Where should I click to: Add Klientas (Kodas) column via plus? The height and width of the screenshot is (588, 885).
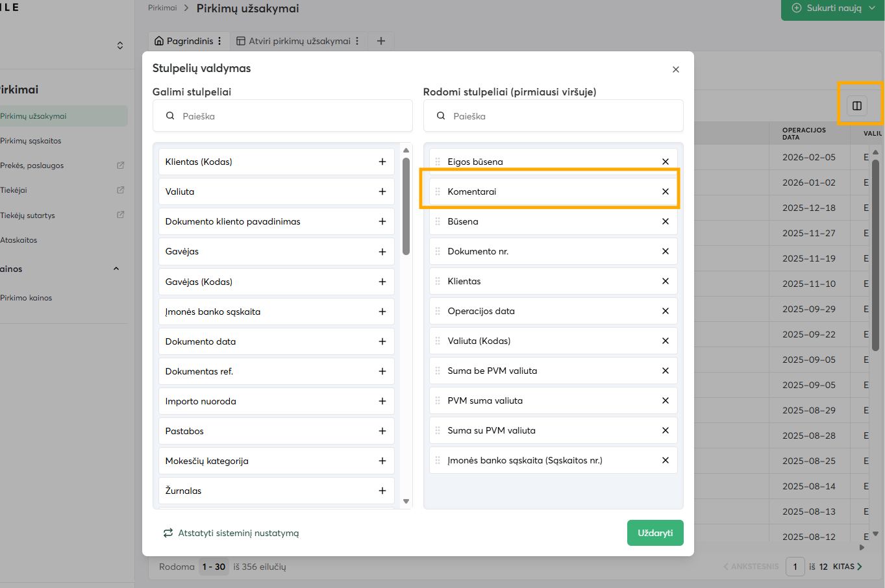pos(382,162)
